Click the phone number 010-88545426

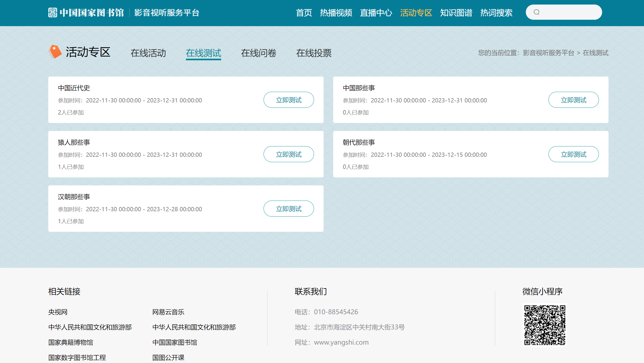tap(336, 312)
